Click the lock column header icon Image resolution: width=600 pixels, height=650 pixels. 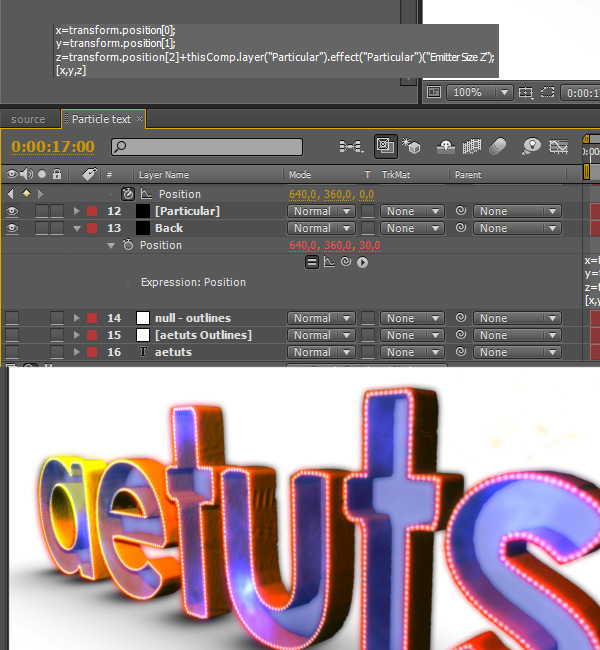(57, 174)
